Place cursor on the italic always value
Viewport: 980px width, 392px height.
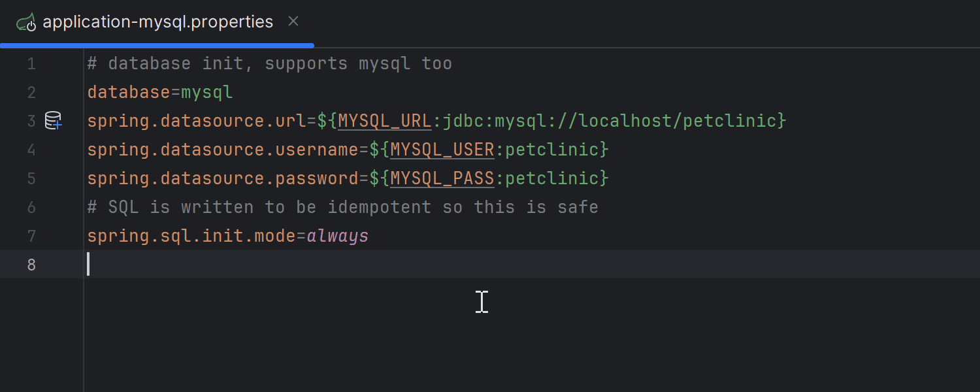pyautogui.click(x=337, y=235)
